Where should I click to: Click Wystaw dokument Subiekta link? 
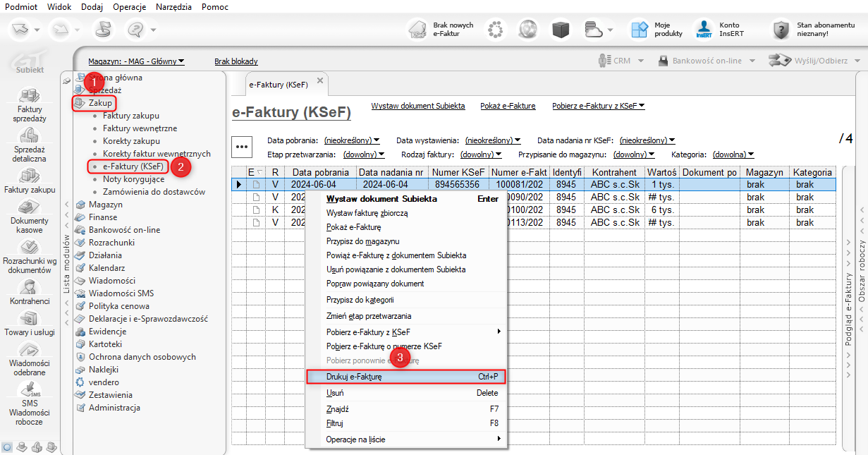tap(417, 106)
